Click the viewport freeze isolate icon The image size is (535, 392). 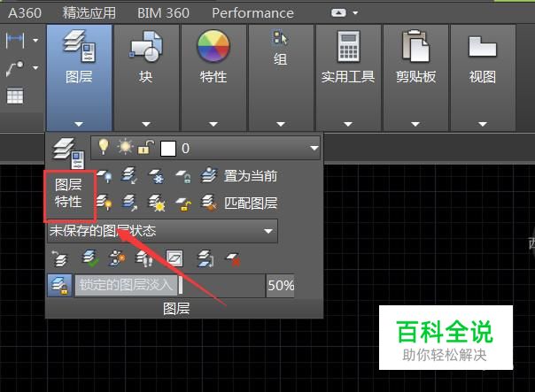coord(174,258)
